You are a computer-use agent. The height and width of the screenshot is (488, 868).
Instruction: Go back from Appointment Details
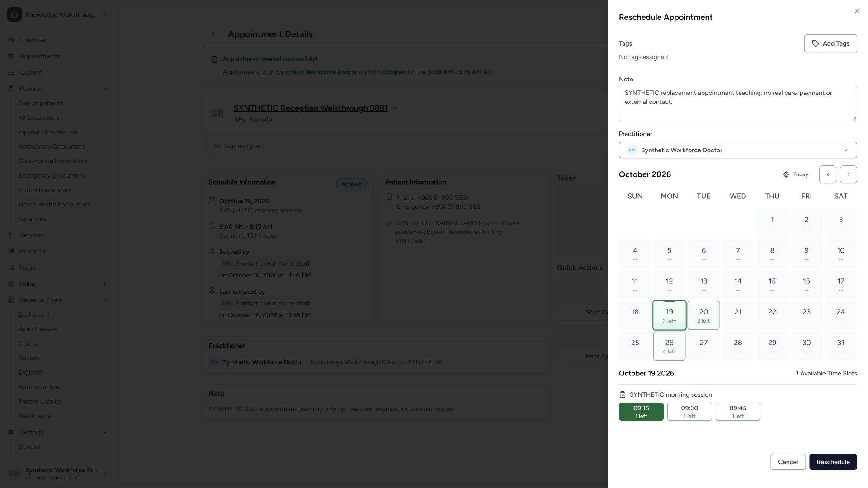click(x=213, y=34)
